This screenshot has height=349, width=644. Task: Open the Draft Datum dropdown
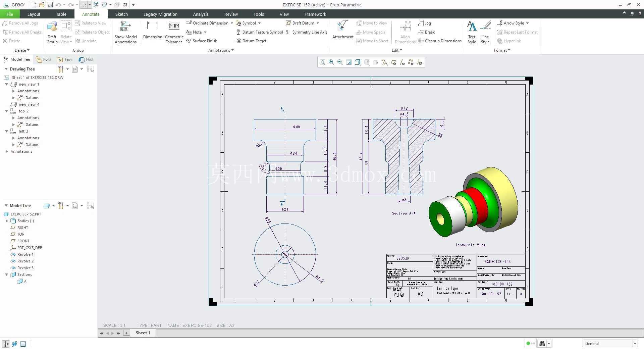click(318, 23)
